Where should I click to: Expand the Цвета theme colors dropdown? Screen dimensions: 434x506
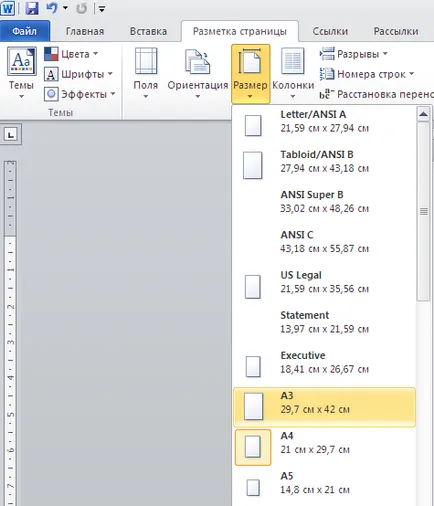(x=71, y=54)
